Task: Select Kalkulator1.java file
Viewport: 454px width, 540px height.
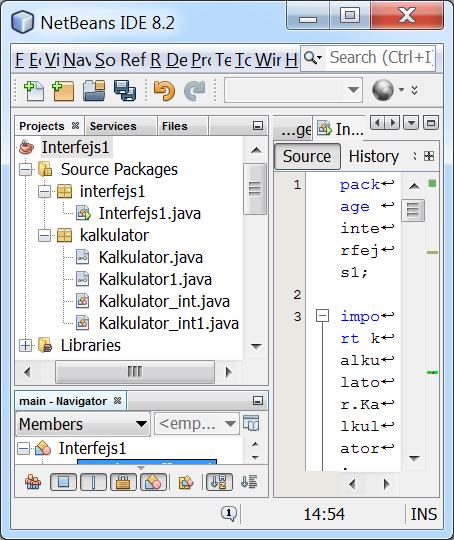Action: point(155,280)
